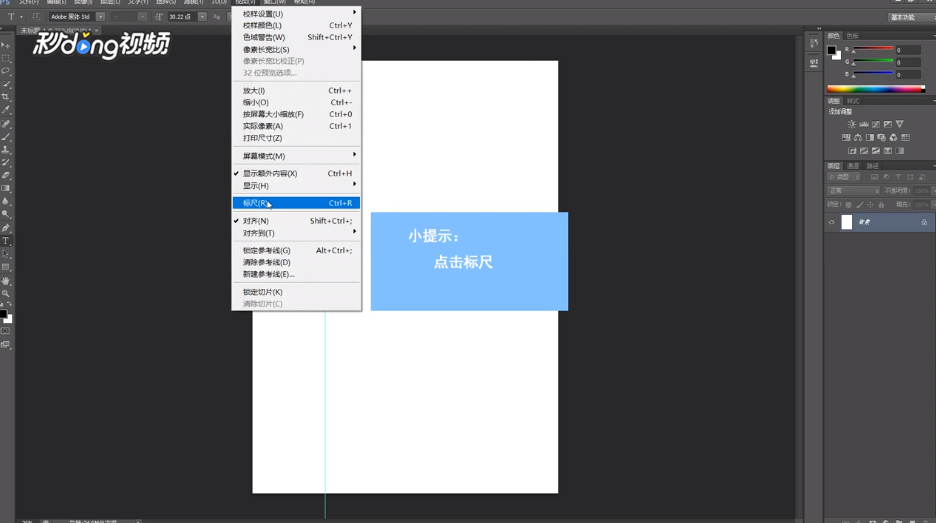Switch to the Paths tab
Screen dimensions: 936x523
click(x=873, y=166)
